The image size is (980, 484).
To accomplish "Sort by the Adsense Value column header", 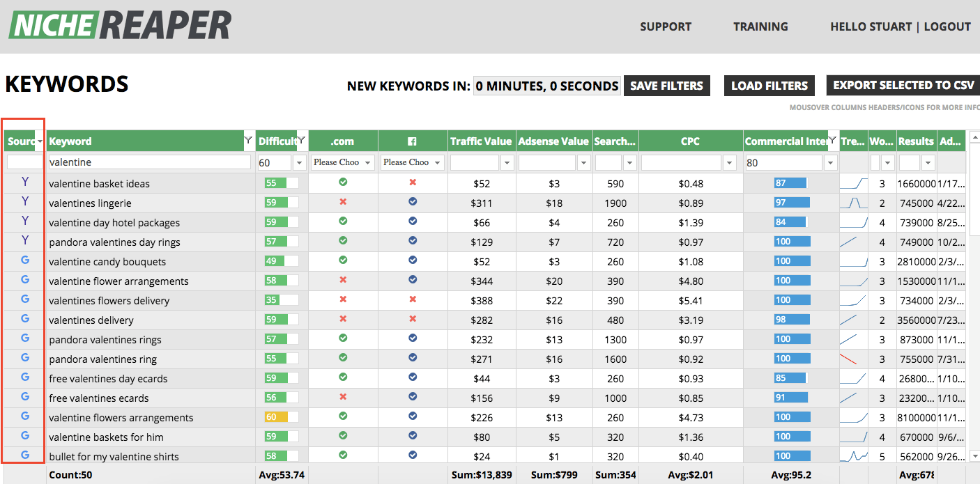I will (553, 141).
